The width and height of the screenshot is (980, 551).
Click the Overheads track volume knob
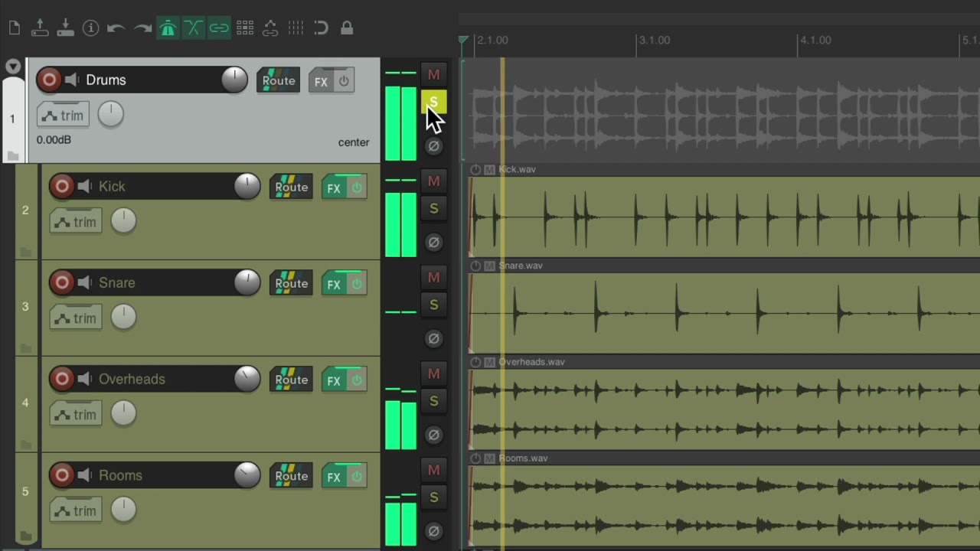pyautogui.click(x=247, y=379)
